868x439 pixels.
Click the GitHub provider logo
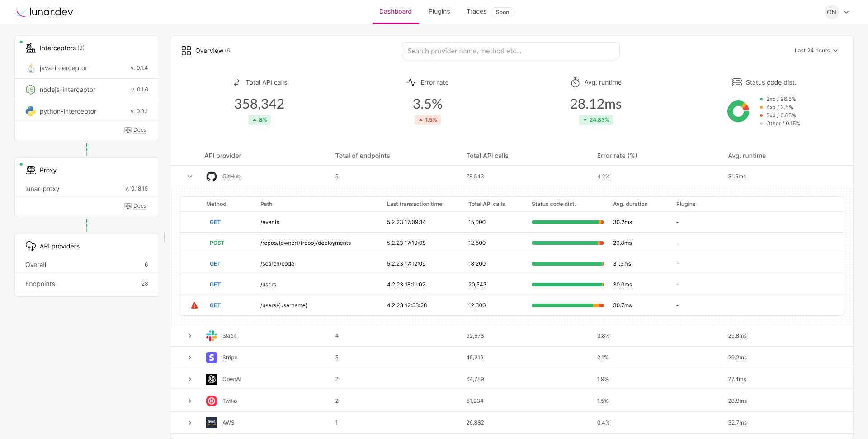(211, 177)
